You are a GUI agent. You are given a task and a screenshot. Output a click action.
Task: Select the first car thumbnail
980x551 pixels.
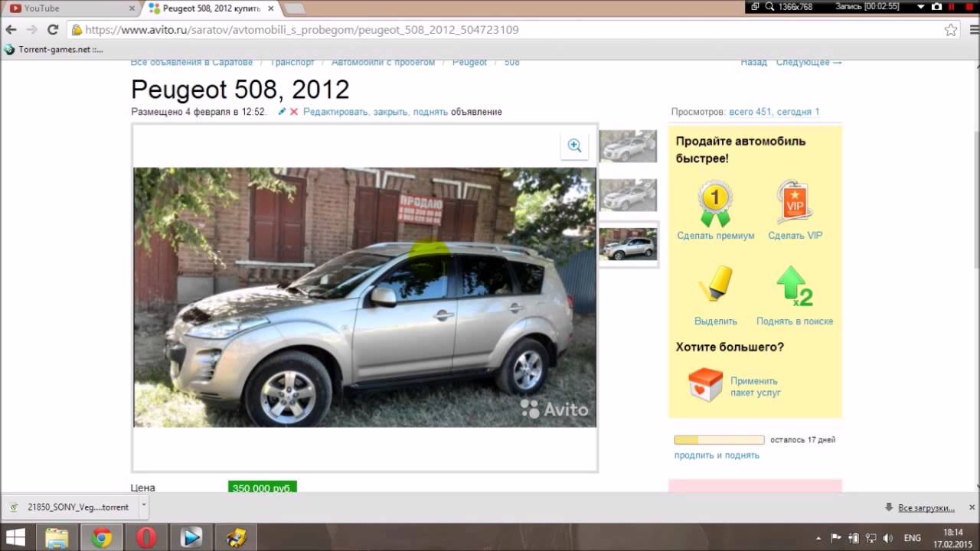tap(628, 146)
